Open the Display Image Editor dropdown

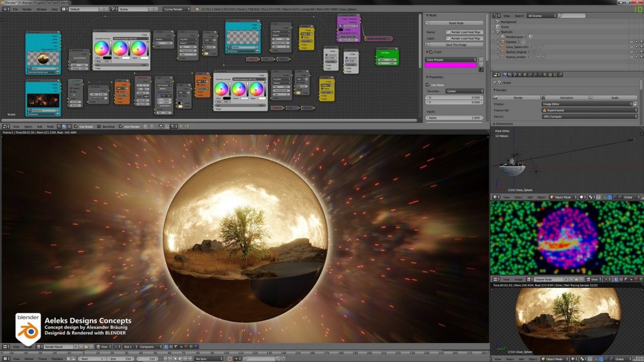click(x=587, y=104)
